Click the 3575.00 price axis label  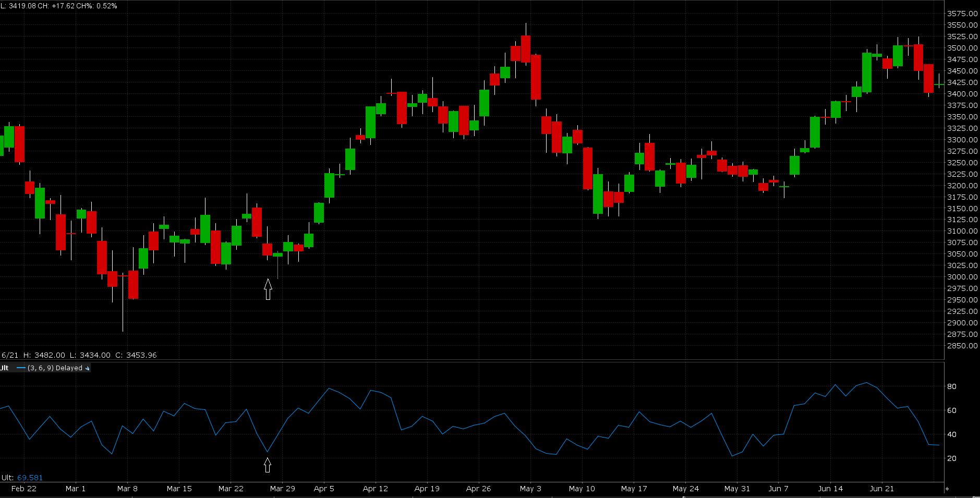coord(963,14)
